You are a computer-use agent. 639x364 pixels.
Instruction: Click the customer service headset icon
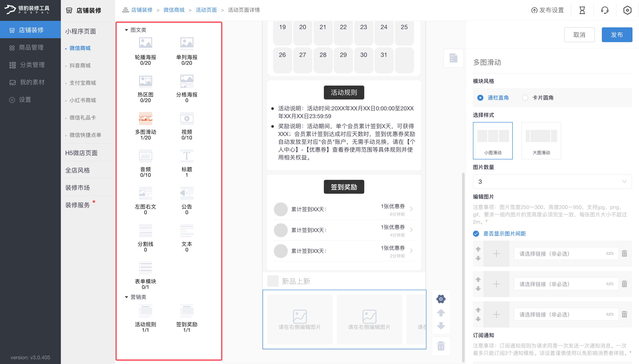604,10
